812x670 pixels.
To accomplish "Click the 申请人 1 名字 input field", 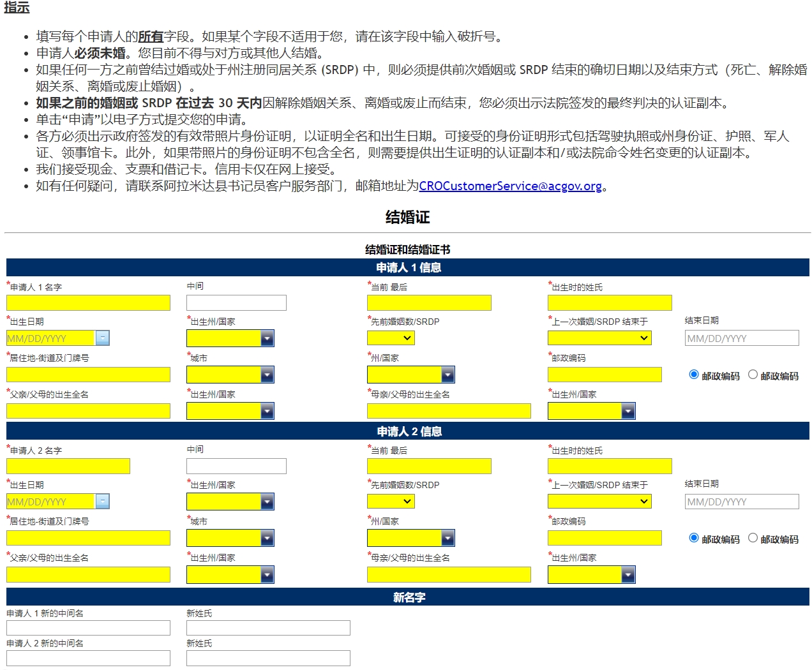I will pyautogui.click(x=88, y=302).
